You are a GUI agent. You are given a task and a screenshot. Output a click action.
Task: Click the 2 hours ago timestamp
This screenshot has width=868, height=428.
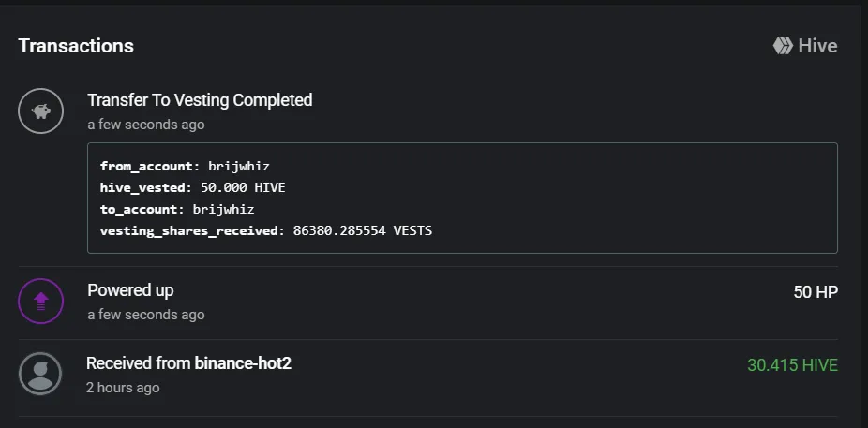(123, 388)
